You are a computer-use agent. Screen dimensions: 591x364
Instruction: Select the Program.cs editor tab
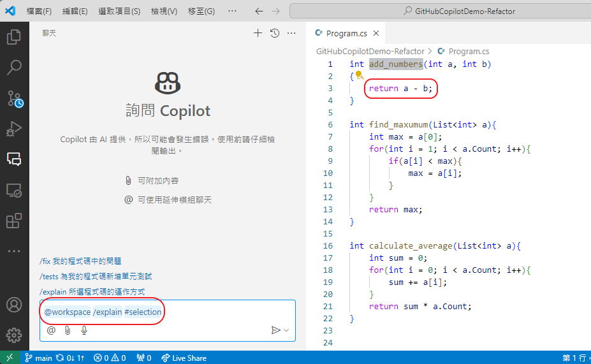346,33
